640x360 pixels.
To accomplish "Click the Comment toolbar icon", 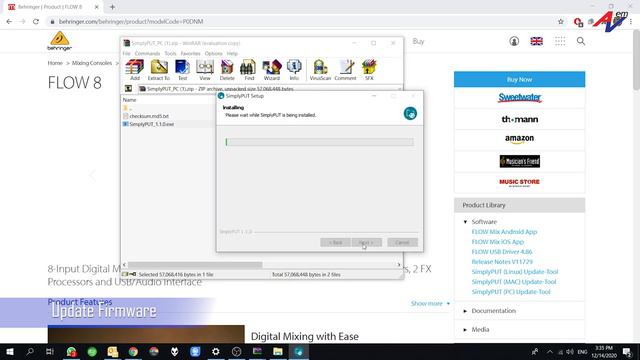I will coord(345,70).
